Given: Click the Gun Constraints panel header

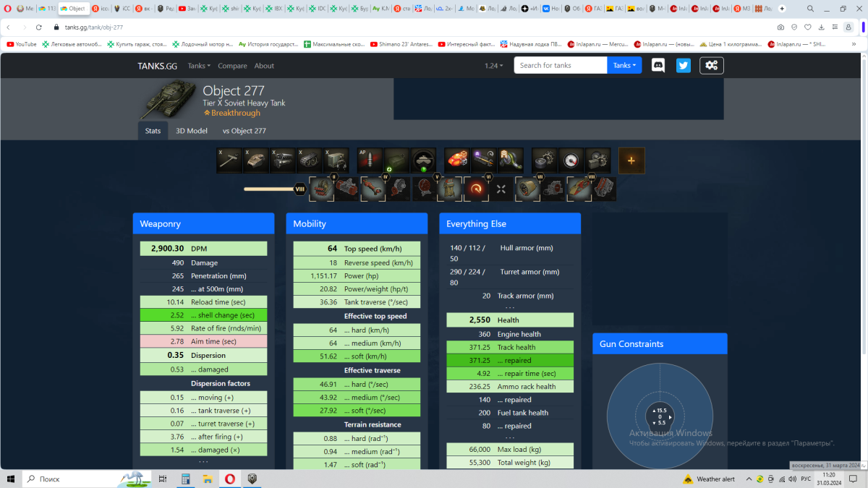Looking at the screenshot, I should click(x=660, y=344).
